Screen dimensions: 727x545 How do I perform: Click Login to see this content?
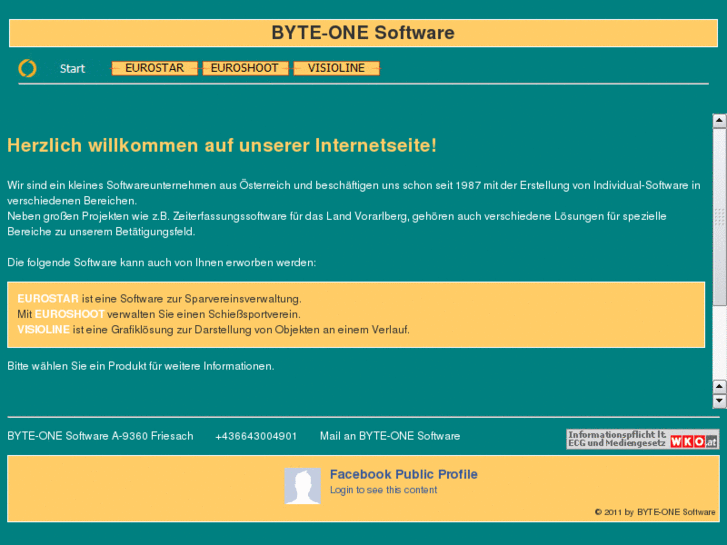point(383,490)
